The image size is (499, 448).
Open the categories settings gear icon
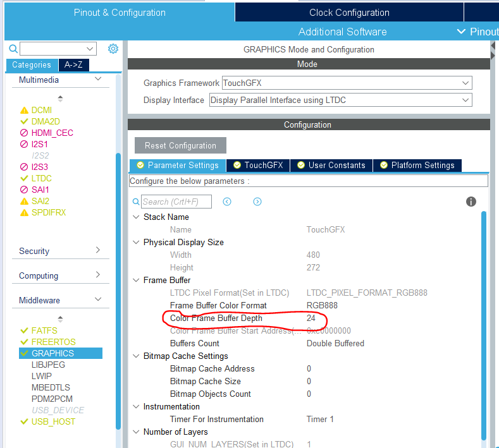[x=113, y=49]
